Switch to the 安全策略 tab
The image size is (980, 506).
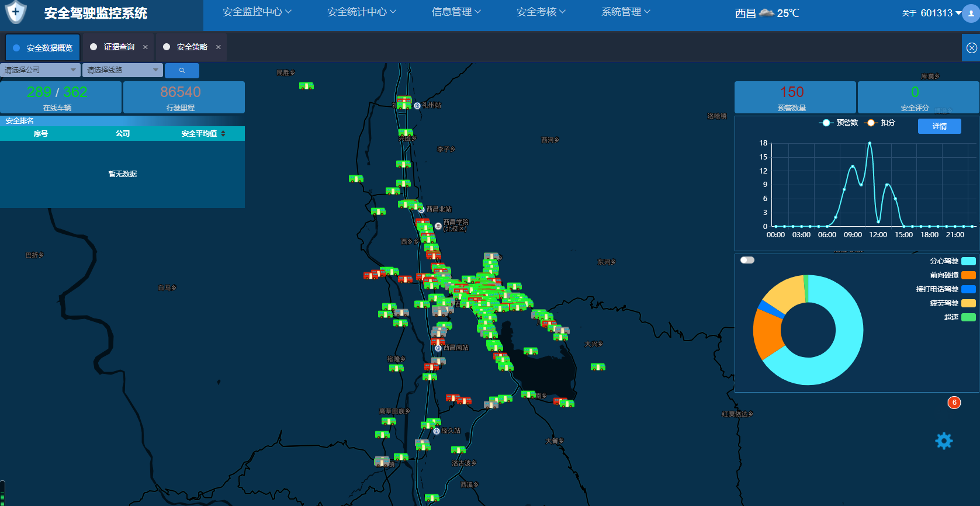click(x=192, y=47)
